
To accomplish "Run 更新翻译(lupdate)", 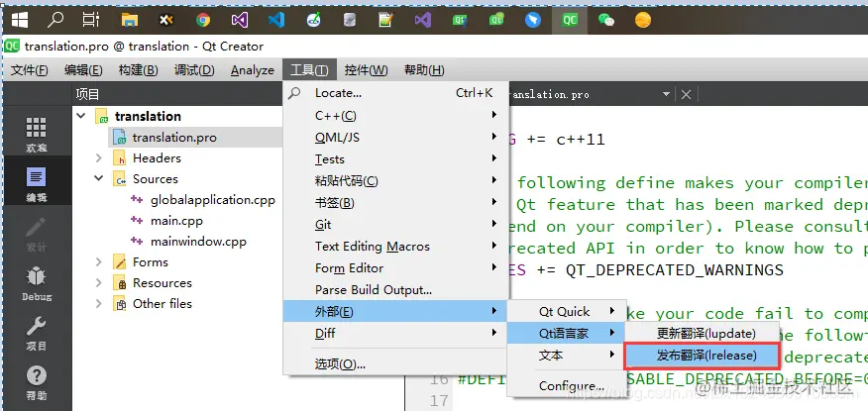I will coord(703,334).
